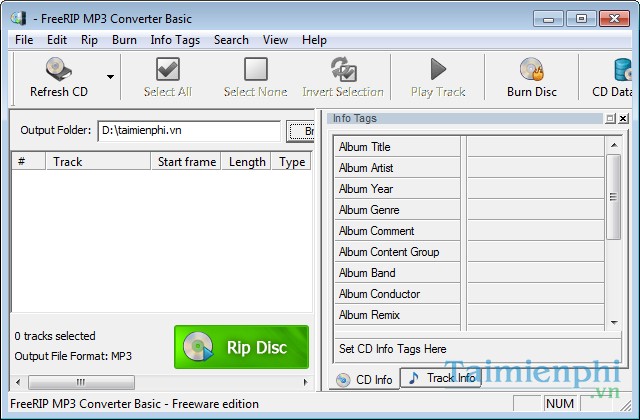Click the Refresh CD toolbar icon
Image resolution: width=640 pixels, height=420 pixels.
pyautogui.click(x=58, y=69)
